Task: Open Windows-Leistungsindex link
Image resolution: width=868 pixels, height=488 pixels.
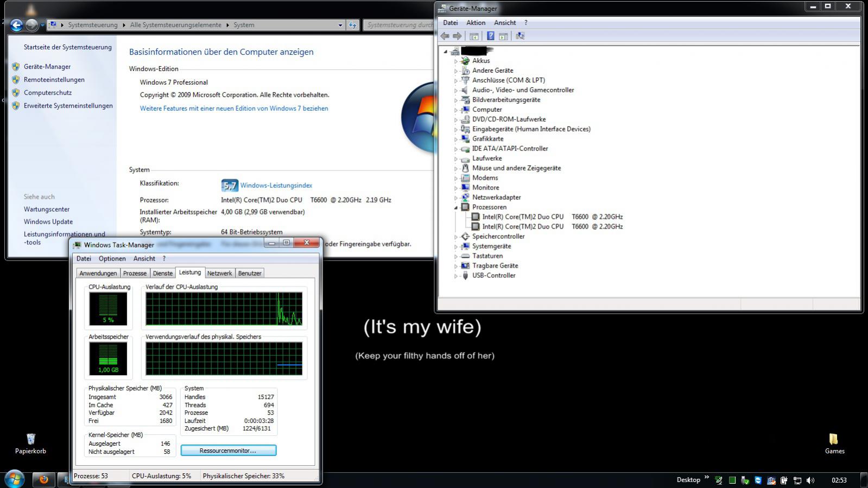Action: coord(276,186)
